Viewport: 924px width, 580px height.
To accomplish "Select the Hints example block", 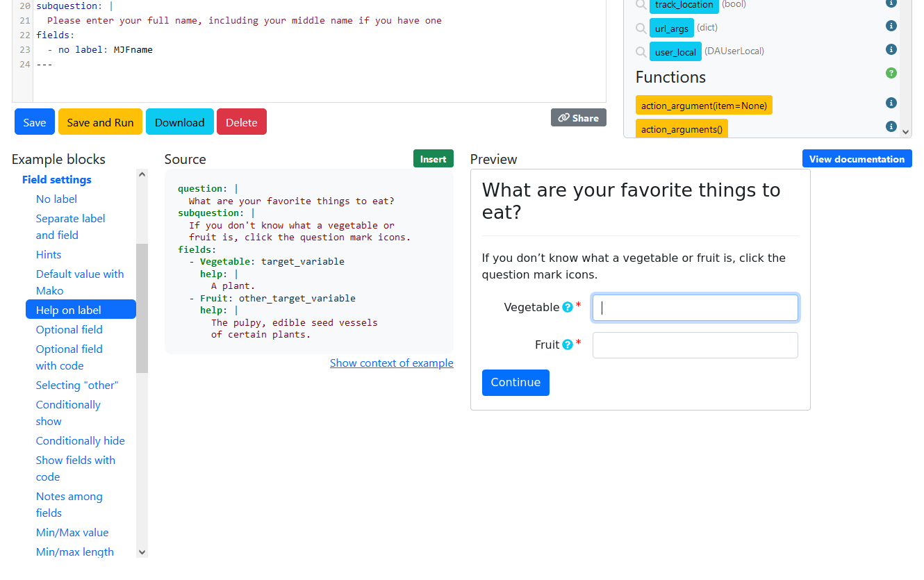I will [x=48, y=254].
